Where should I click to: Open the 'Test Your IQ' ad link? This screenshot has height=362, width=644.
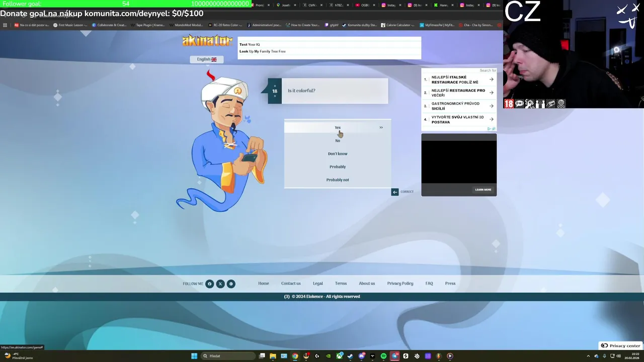[250, 45]
